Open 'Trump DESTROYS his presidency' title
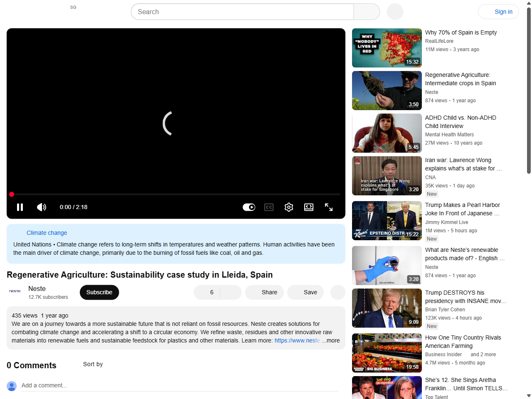 coord(466,297)
